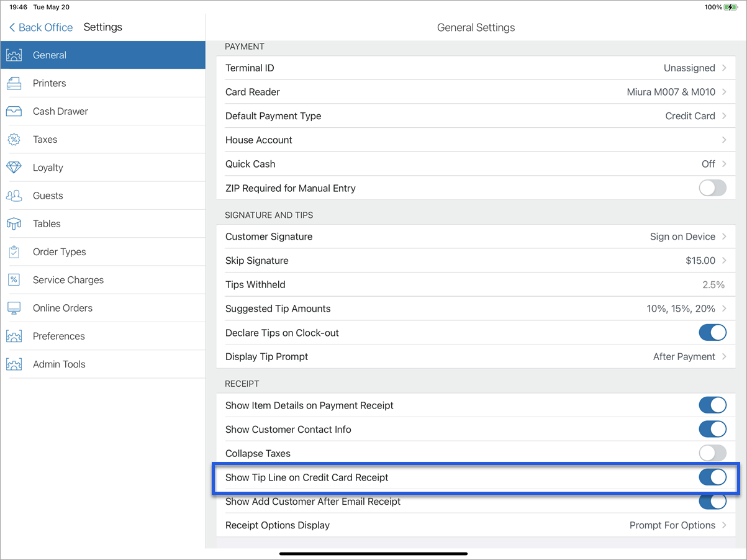This screenshot has height=560, width=747.
Task: Open Loyalty settings section
Action: click(102, 168)
